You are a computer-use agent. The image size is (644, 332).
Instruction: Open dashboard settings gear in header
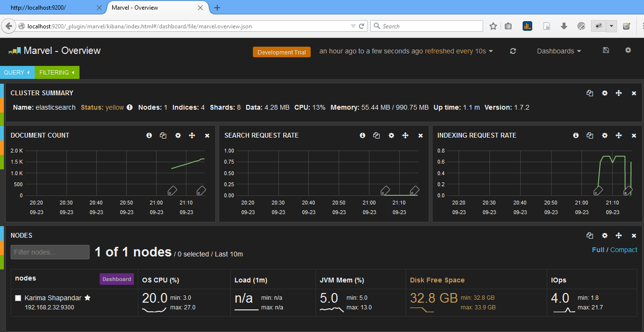[x=628, y=50]
